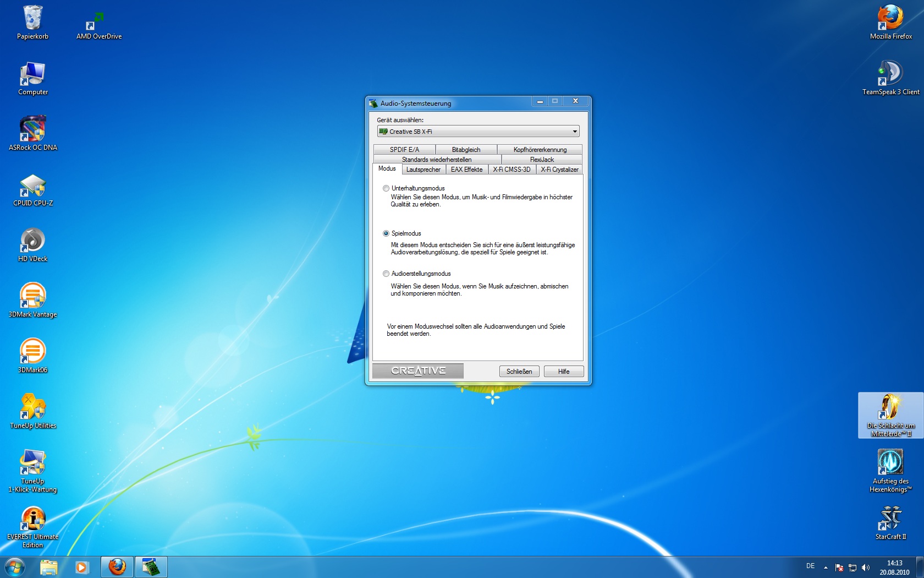Open HD VDeck shortcut
This screenshot has width=924, height=578.
[32, 245]
